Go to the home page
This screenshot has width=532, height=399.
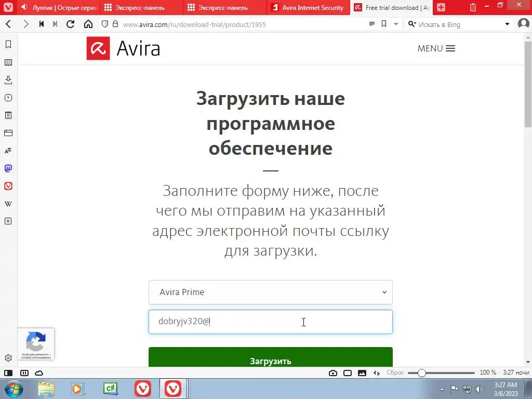[88, 24]
